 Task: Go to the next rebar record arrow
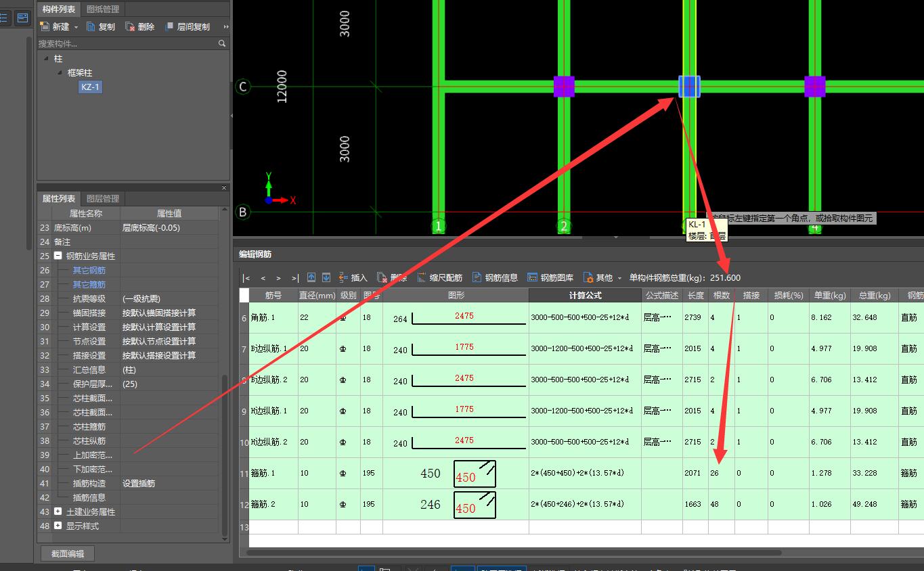click(278, 278)
